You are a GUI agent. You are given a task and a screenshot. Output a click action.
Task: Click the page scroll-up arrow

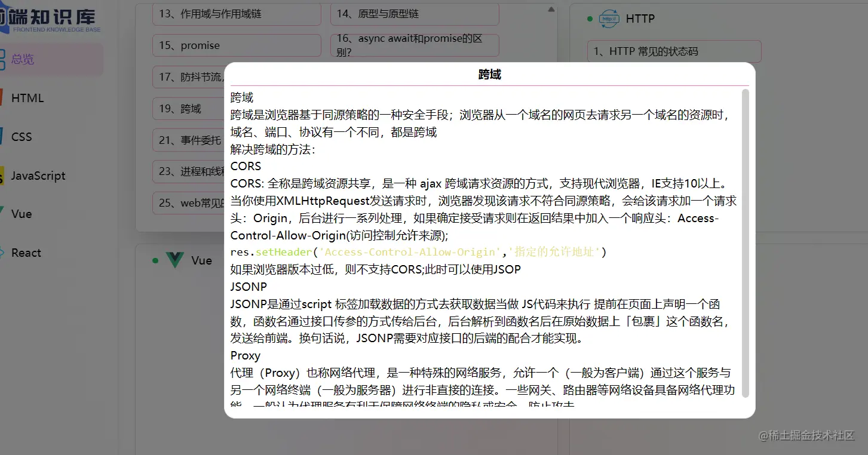(x=550, y=8)
